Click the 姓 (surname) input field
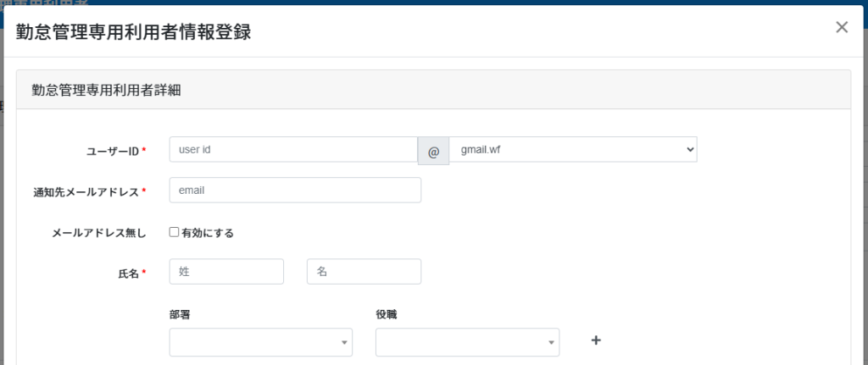This screenshot has width=868, height=365. coord(226,272)
